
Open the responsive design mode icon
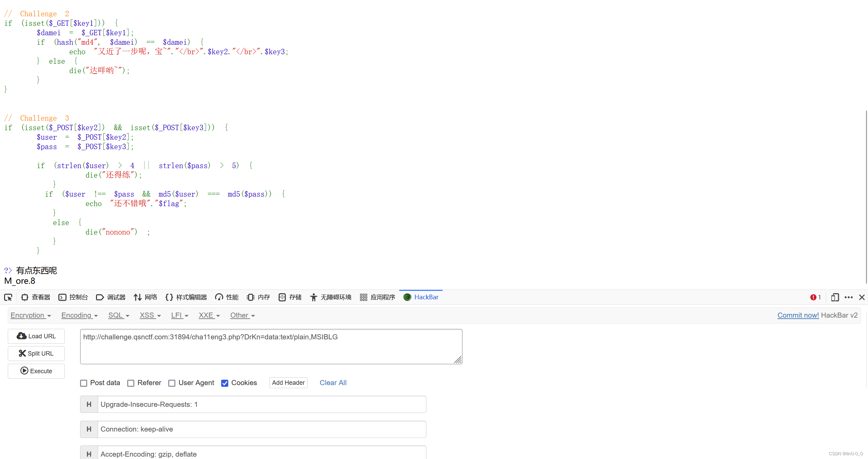(x=835, y=297)
